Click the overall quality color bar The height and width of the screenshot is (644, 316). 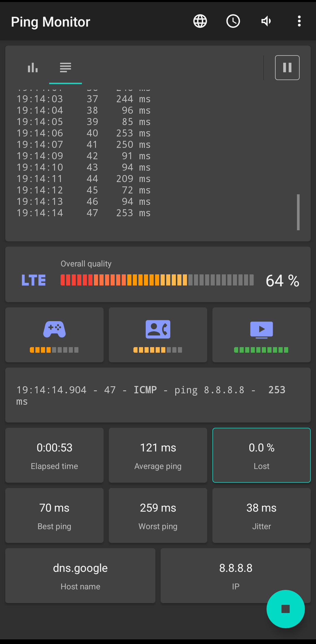[157, 280]
